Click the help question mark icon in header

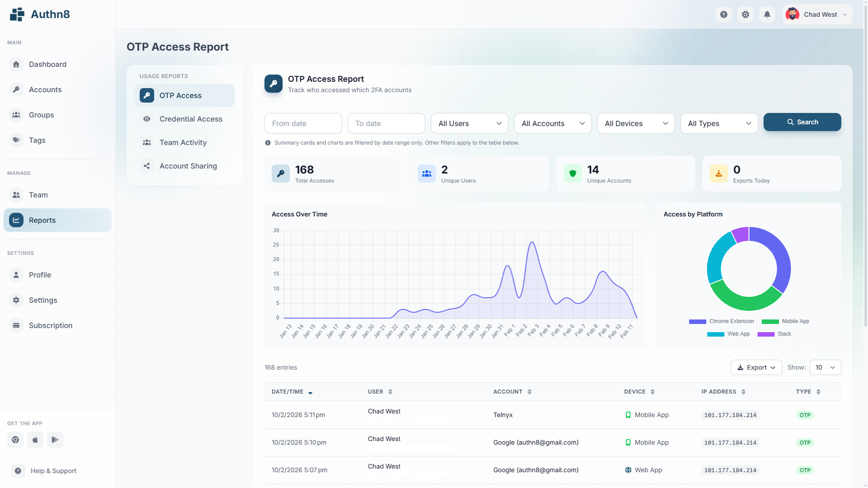coord(724,14)
